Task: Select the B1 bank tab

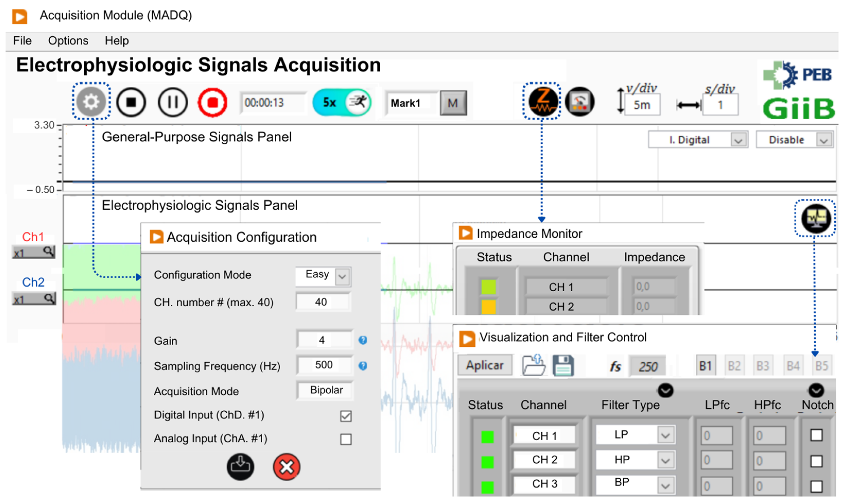Action: (705, 366)
